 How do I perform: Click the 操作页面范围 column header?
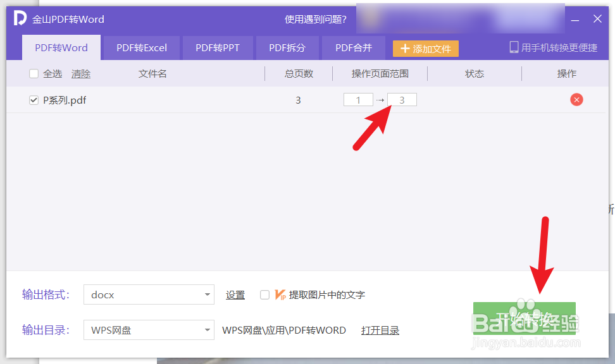[x=380, y=74]
